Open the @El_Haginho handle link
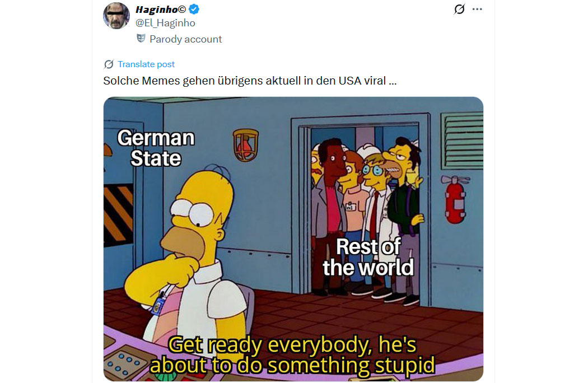This screenshot has width=588, height=383. (x=165, y=23)
